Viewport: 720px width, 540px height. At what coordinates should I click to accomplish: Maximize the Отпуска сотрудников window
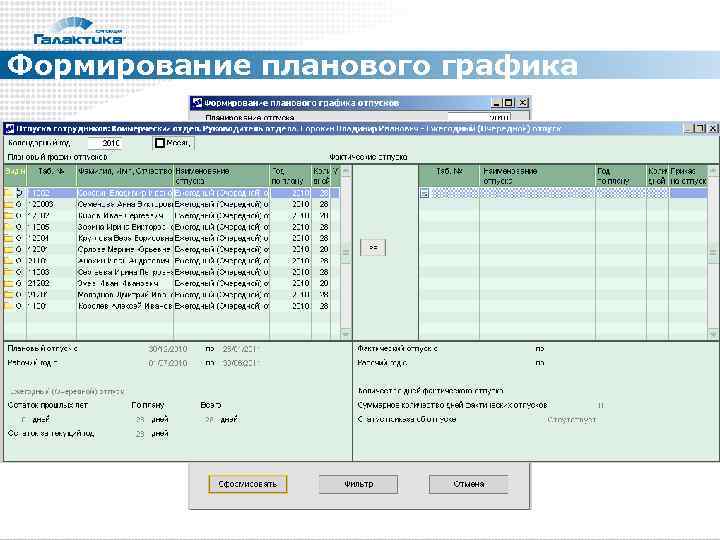coord(699,129)
